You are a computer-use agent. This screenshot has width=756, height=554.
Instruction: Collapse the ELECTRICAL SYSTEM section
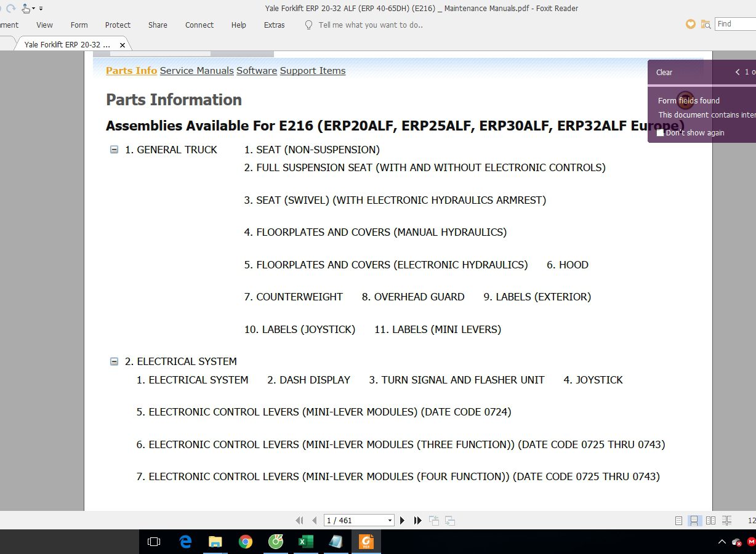point(114,361)
